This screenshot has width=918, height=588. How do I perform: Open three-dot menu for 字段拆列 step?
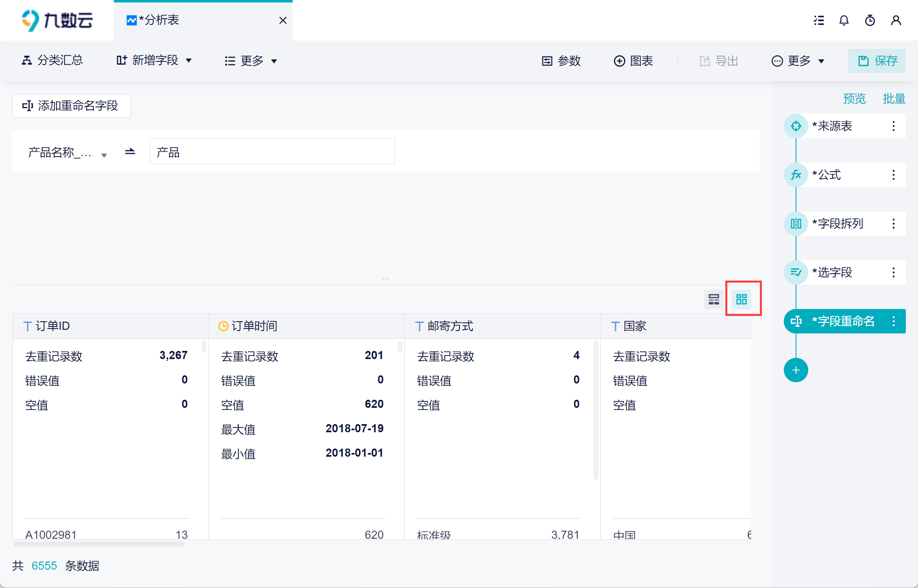pyautogui.click(x=893, y=224)
